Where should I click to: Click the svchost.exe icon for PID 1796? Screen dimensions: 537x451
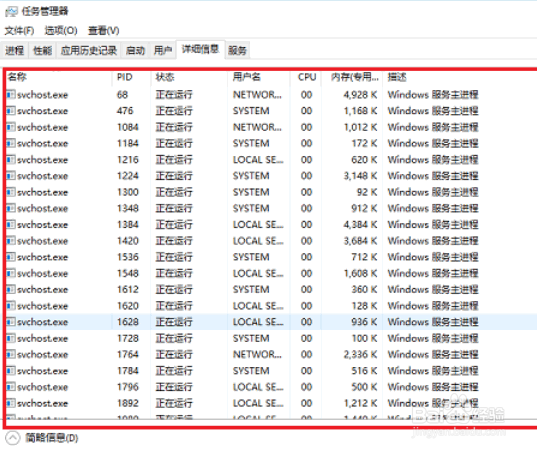[11, 387]
